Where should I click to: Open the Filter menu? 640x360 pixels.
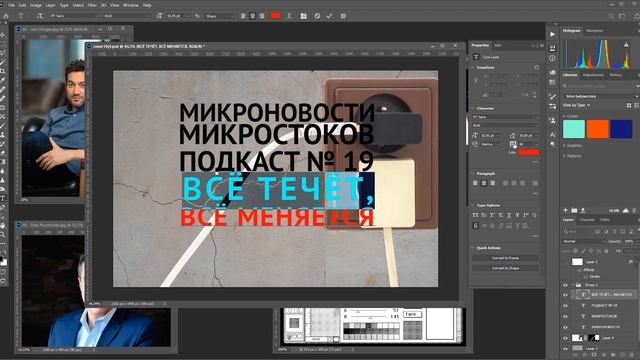coord(92,5)
